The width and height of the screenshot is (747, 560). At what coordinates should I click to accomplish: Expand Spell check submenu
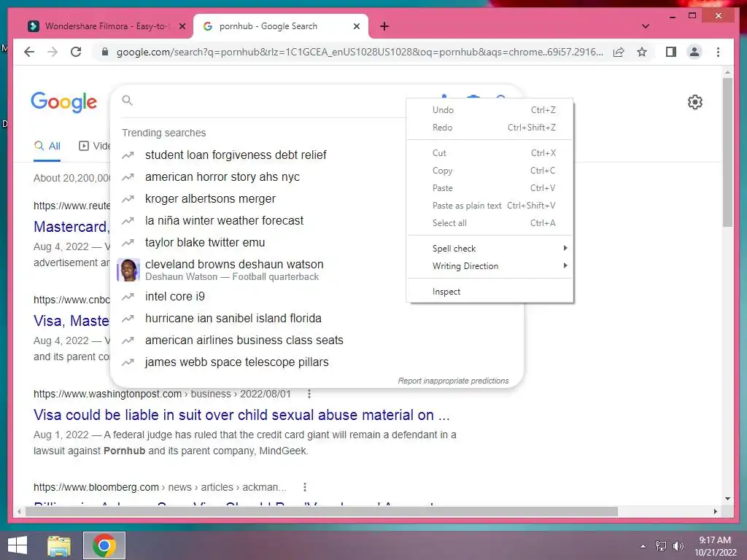coord(489,249)
